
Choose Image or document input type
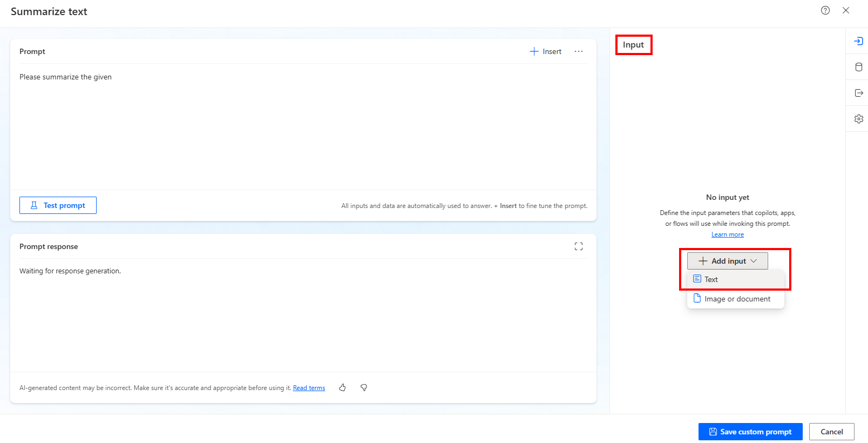pyautogui.click(x=735, y=299)
